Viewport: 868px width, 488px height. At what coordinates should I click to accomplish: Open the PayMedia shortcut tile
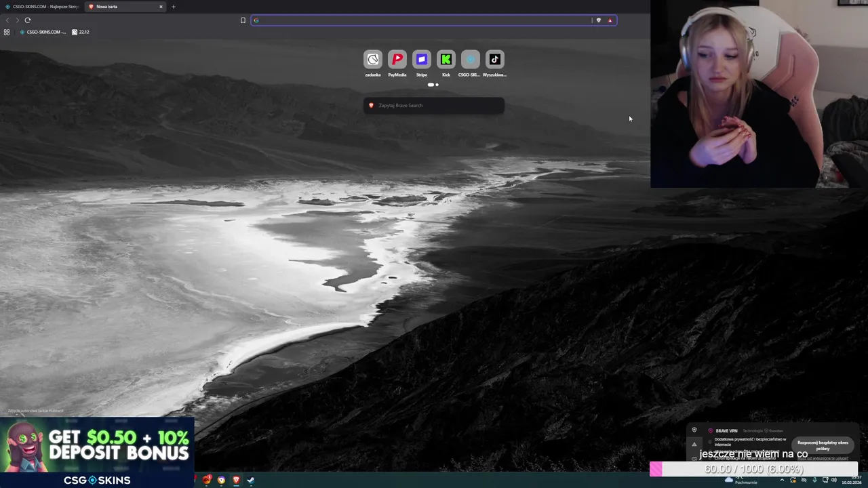click(397, 64)
